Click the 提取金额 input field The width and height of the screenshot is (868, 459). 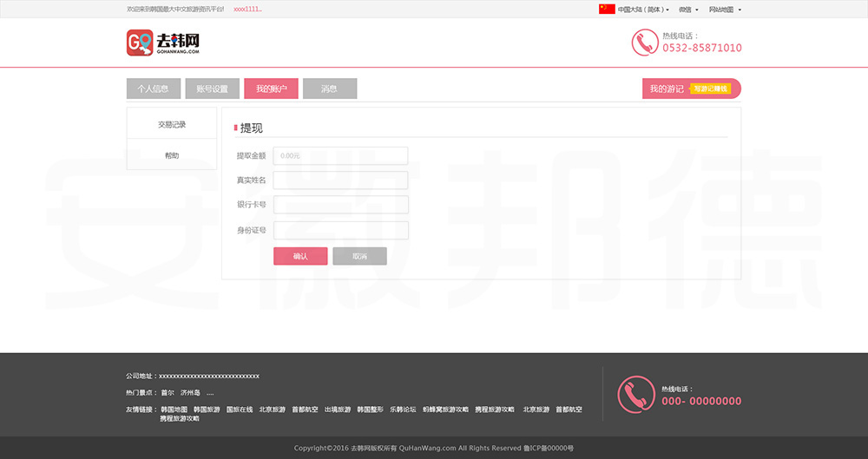[340, 156]
